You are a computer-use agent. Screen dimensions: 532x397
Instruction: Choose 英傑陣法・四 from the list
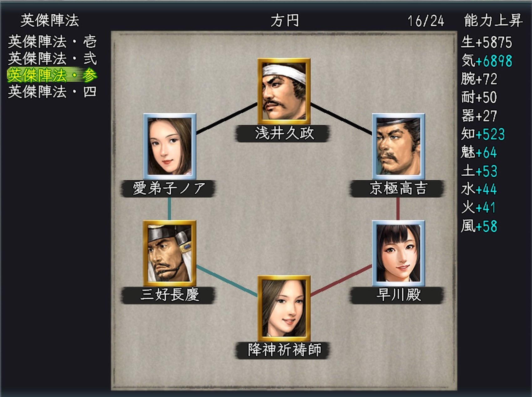tap(52, 92)
